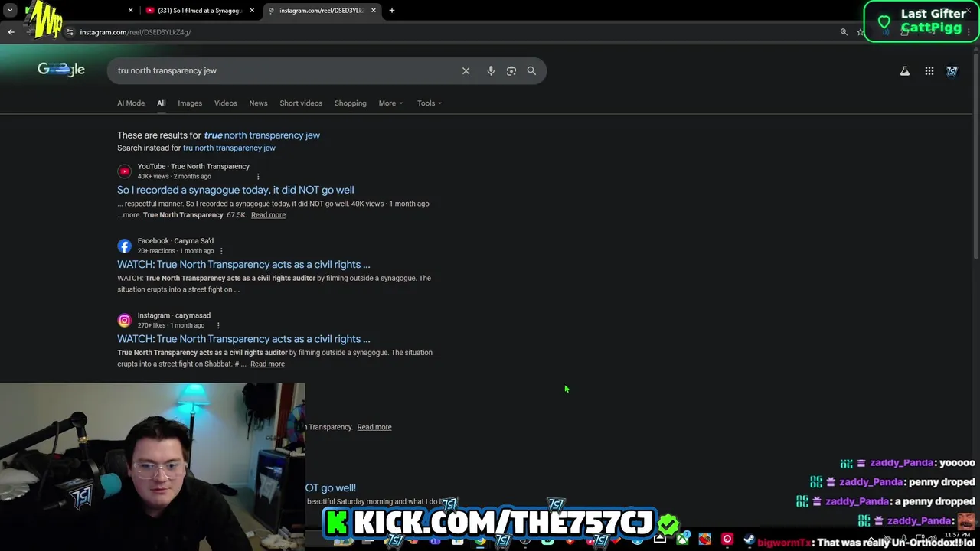The width and height of the screenshot is (980, 551).
Task: Clear the search query with X
Action: click(465, 70)
